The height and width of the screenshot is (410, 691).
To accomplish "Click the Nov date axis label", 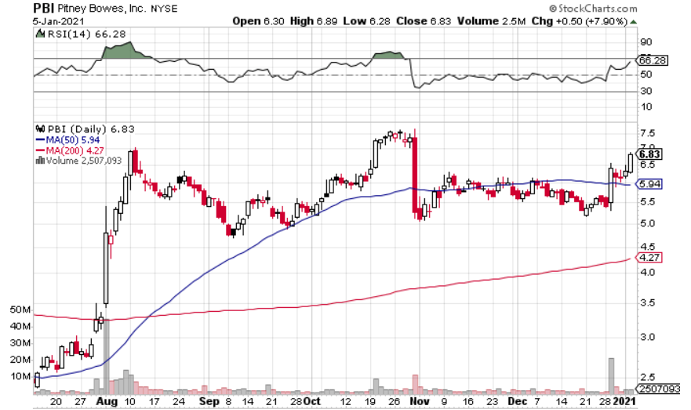I will [x=419, y=402].
